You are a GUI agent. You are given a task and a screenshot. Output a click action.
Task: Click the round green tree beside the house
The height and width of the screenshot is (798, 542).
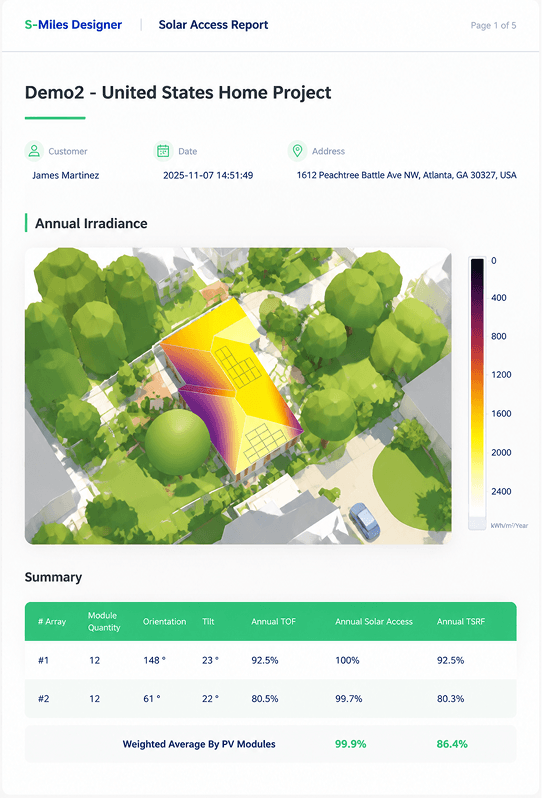tap(178, 442)
